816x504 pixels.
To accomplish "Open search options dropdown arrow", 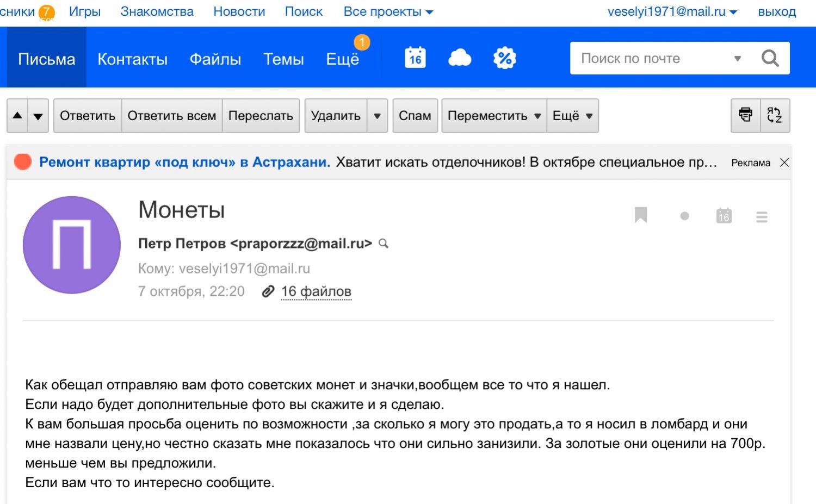I will (738, 58).
